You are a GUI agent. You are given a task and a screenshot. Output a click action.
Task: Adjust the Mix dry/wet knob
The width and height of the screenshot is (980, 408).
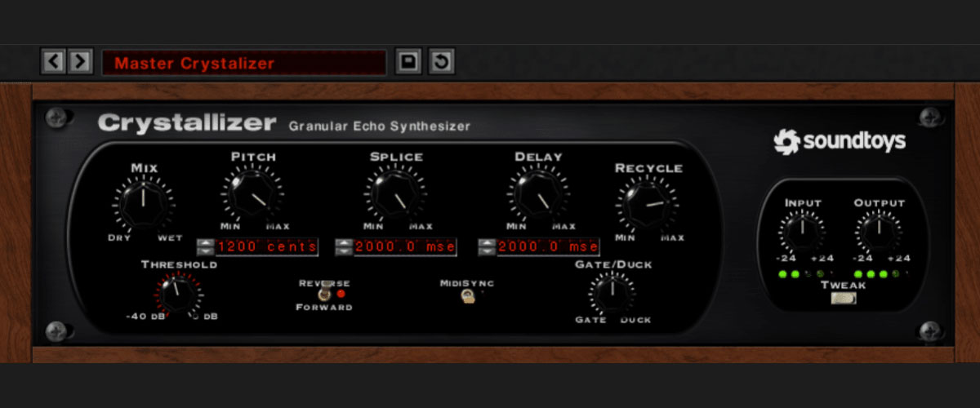[143, 203]
